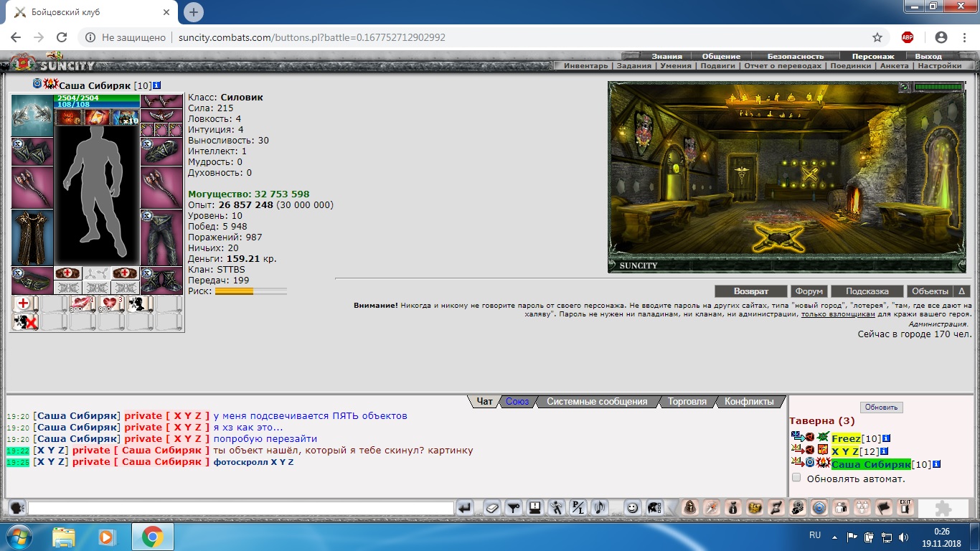The height and width of the screenshot is (551, 980).
Task: Open Настройки submenu item
Action: coord(940,65)
